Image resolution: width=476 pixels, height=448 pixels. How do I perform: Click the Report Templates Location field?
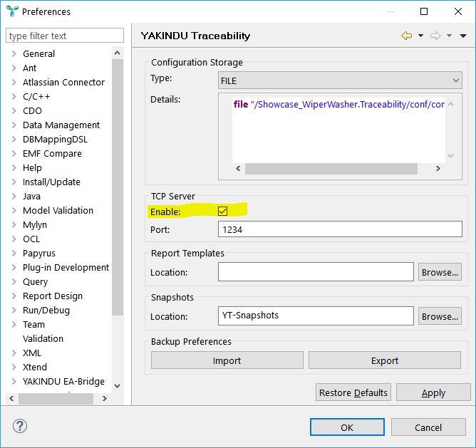point(316,272)
